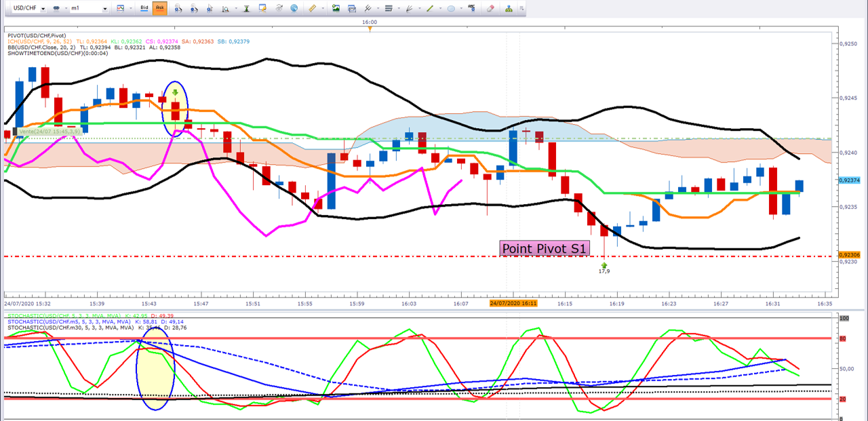Select the eraser tool
Screen dimensions: 868x421
491,8
